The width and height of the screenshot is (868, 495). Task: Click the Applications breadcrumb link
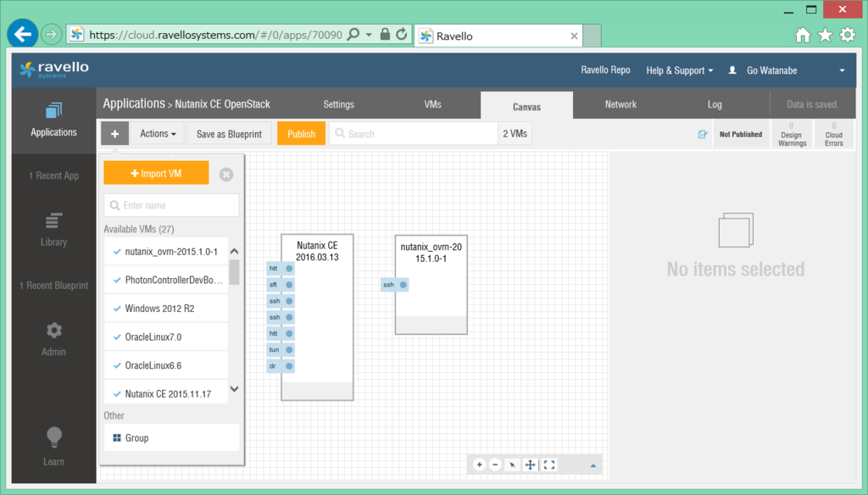(x=134, y=103)
